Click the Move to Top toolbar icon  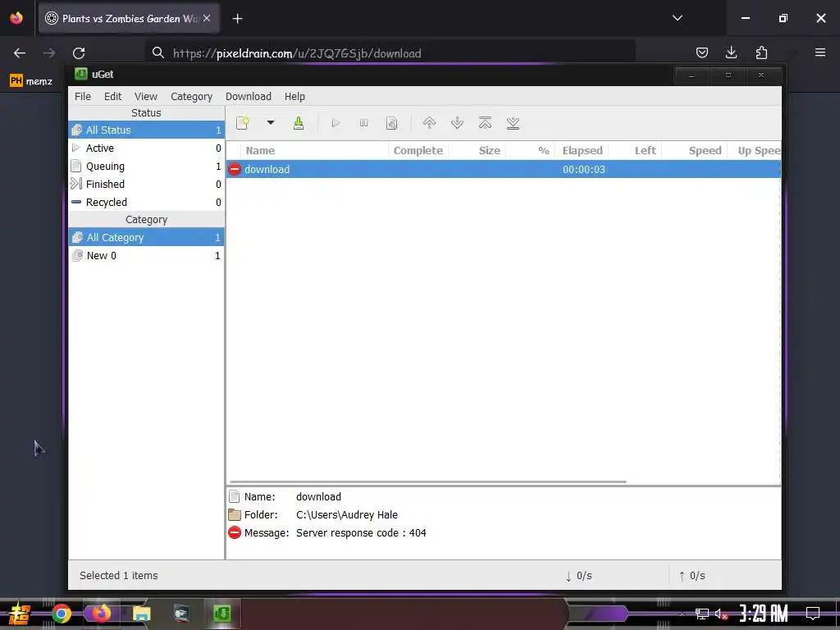pos(485,123)
